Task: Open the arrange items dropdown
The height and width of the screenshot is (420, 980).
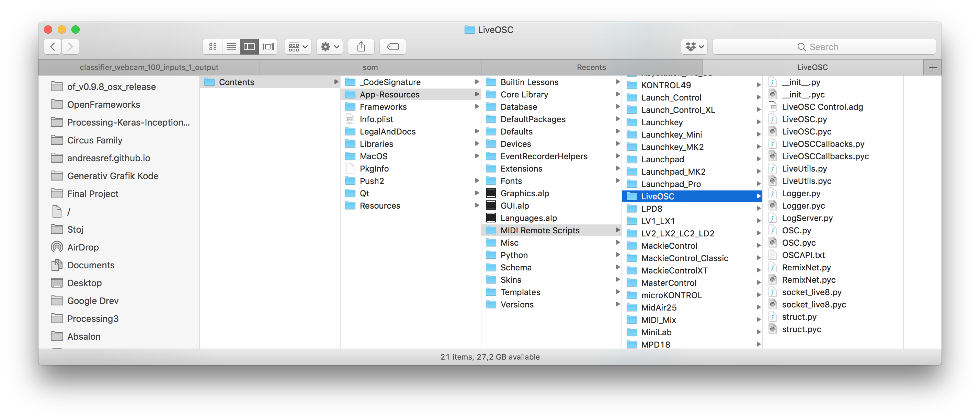Action: click(x=298, y=47)
